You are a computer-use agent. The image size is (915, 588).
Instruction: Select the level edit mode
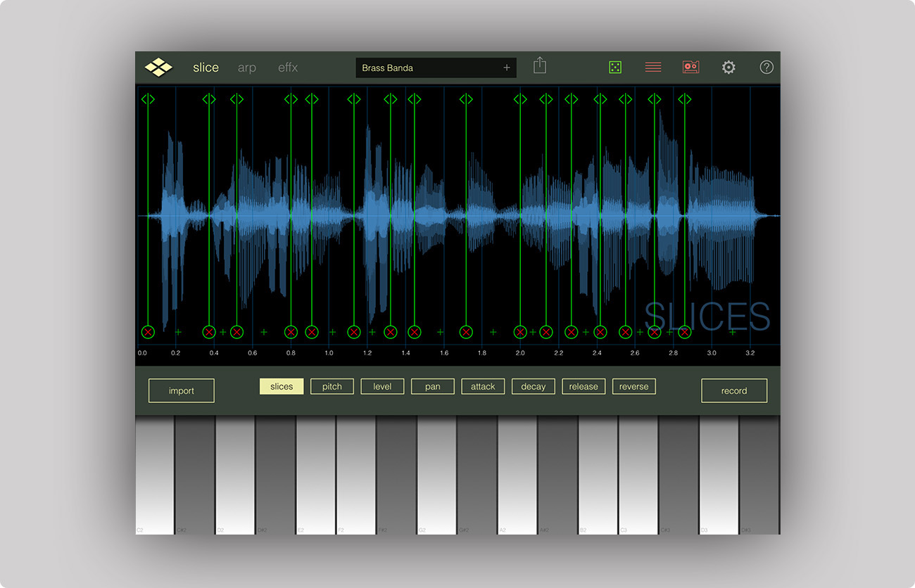[x=382, y=386]
